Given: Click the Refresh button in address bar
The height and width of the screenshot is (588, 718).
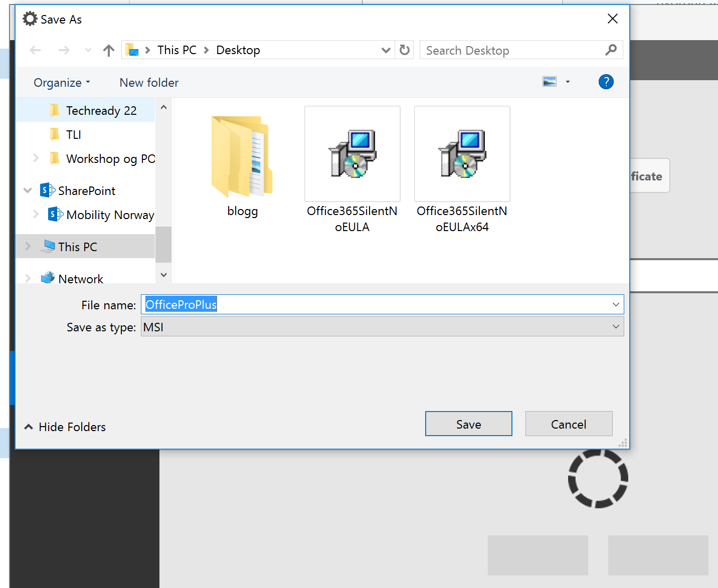Looking at the screenshot, I should coord(405,50).
